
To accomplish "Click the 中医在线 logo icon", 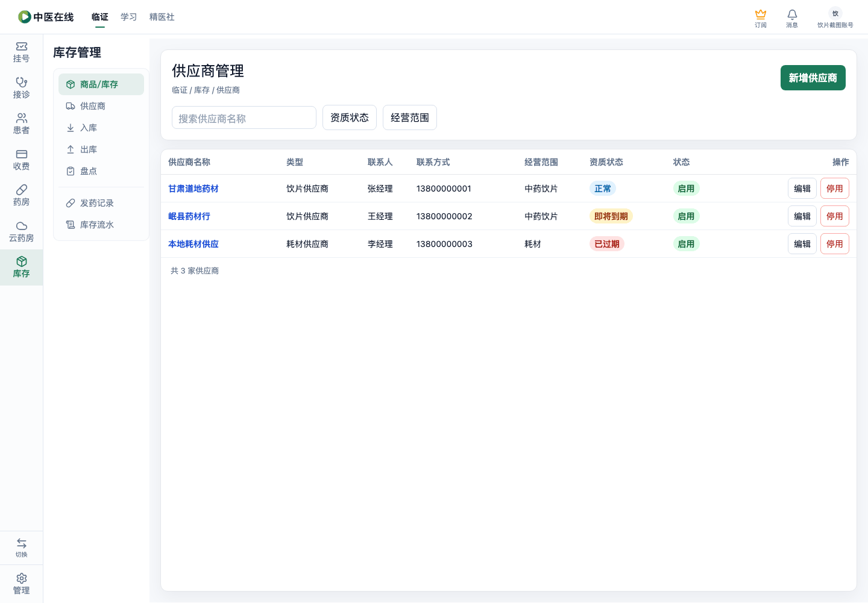I will tap(25, 17).
